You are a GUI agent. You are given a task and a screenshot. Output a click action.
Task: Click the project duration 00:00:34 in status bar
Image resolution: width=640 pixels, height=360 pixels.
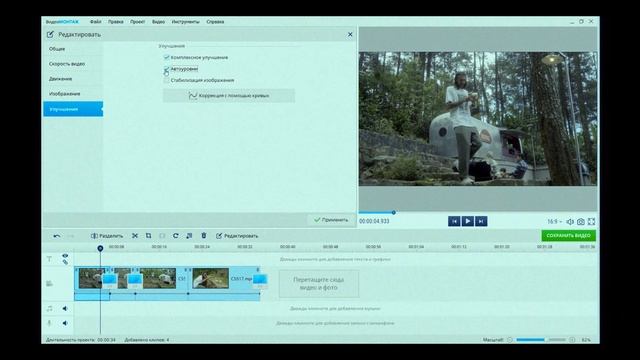point(107,340)
